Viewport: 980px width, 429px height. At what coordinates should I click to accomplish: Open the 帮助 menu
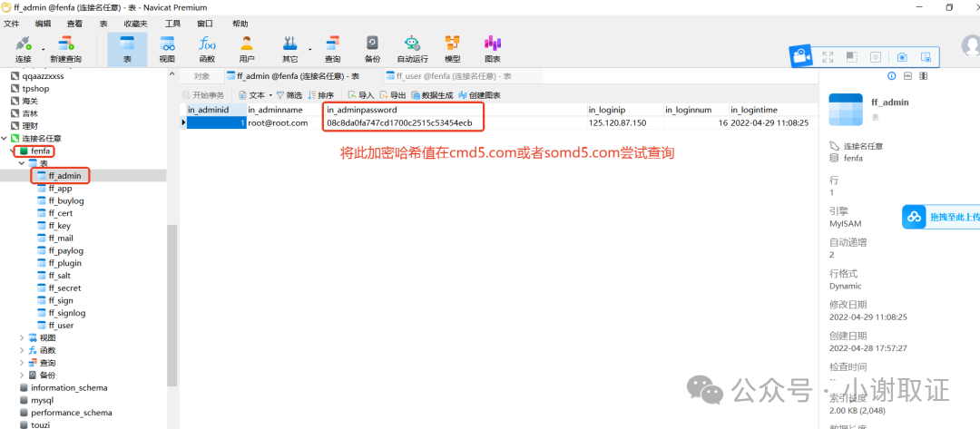point(240,24)
